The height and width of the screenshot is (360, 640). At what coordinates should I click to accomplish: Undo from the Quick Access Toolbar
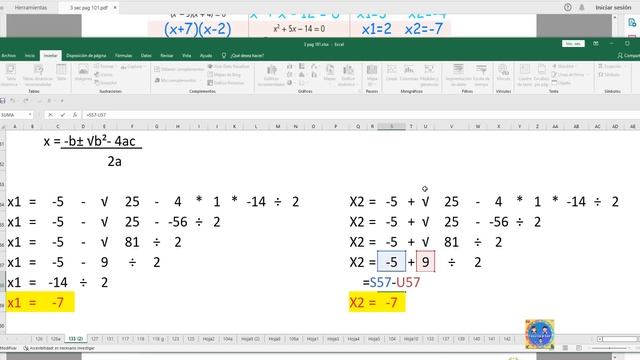[x=13, y=100]
